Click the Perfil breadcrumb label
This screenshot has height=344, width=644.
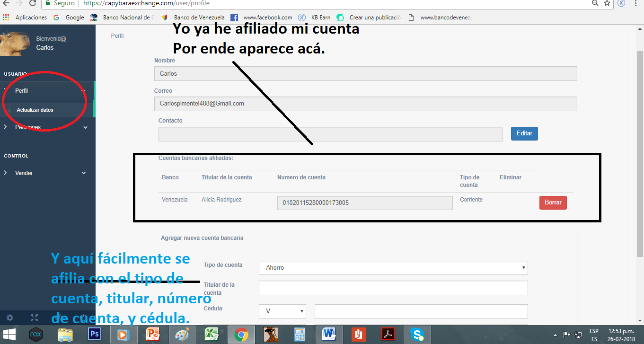(x=117, y=35)
